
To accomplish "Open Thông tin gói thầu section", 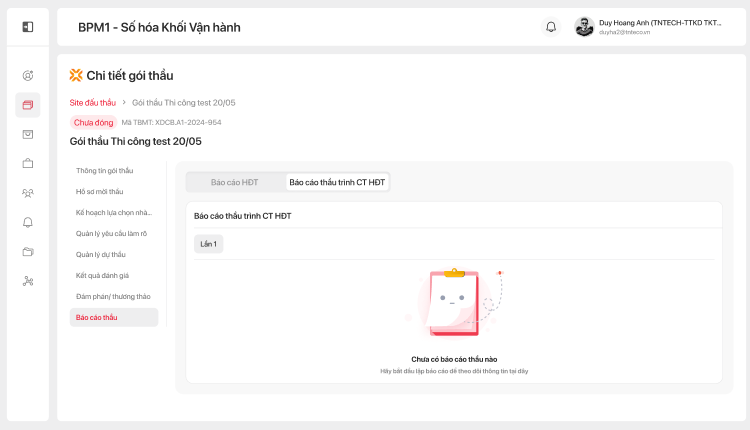I will pyautogui.click(x=104, y=170).
